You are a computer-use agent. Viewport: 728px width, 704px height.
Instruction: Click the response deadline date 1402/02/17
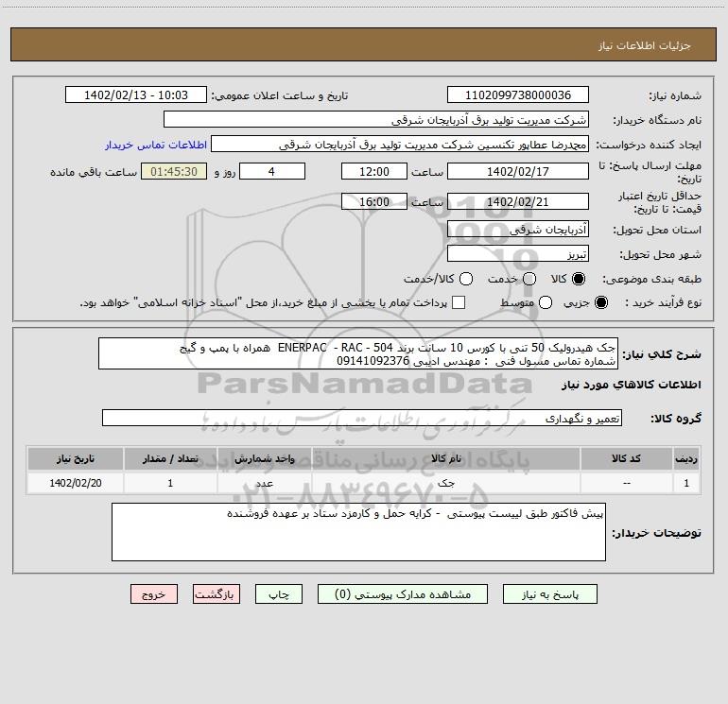click(518, 172)
